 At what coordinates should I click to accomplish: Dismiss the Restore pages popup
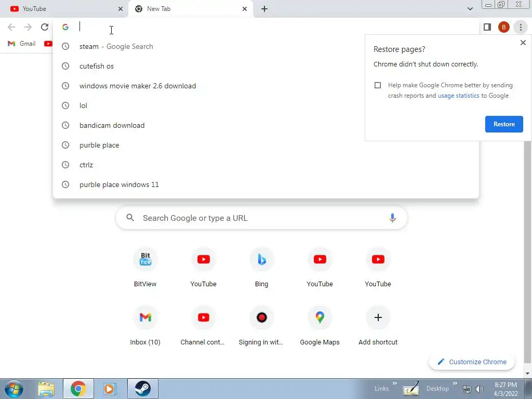(x=523, y=43)
